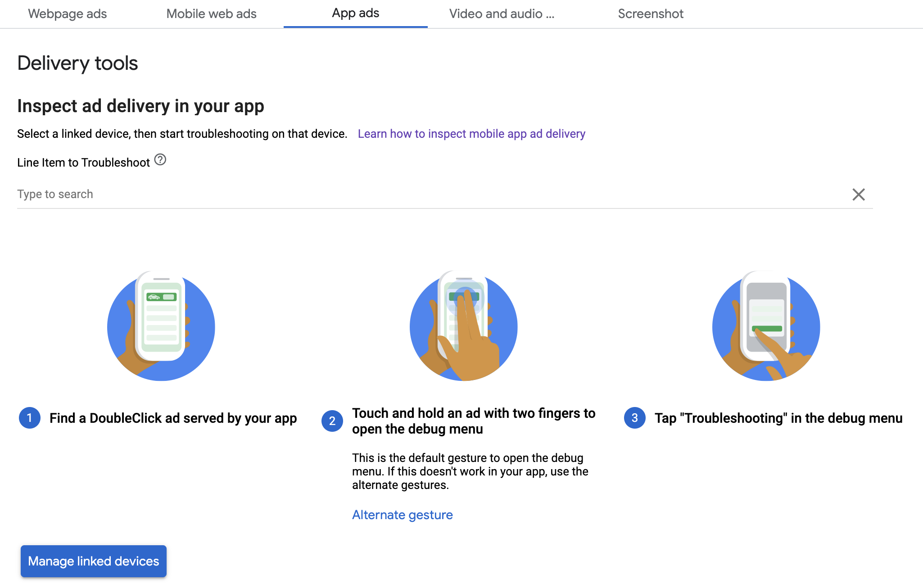Image resolution: width=923 pixels, height=588 pixels.
Task: Clear the search field with the X icon
Action: pyautogui.click(x=858, y=194)
